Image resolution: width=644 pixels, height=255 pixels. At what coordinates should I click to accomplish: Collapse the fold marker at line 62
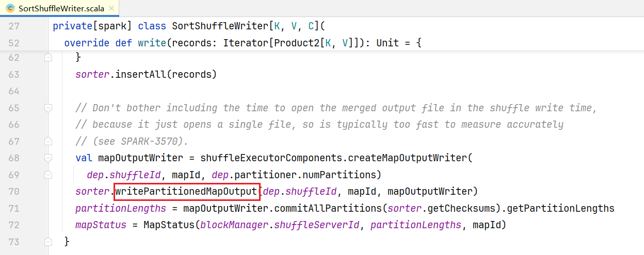[48, 58]
